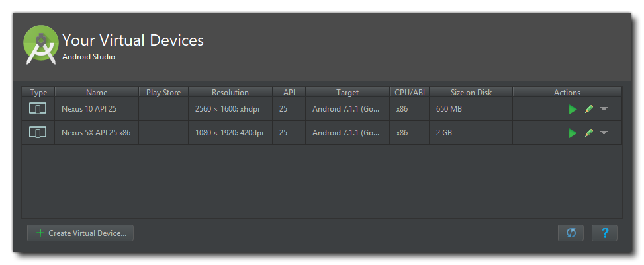This screenshot has width=644, height=265.
Task: Click the Play Store column header
Action: tap(163, 93)
